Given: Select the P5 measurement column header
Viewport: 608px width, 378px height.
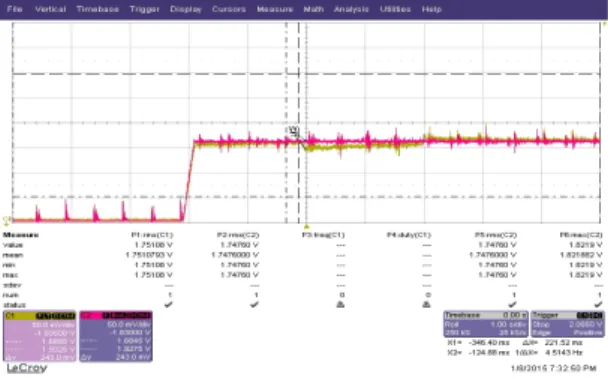Looking at the screenshot, I should tap(496, 235).
